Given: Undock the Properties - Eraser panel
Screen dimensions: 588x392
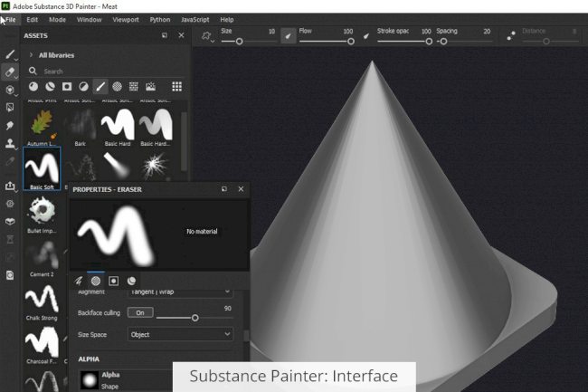Looking at the screenshot, I should coord(223,189).
